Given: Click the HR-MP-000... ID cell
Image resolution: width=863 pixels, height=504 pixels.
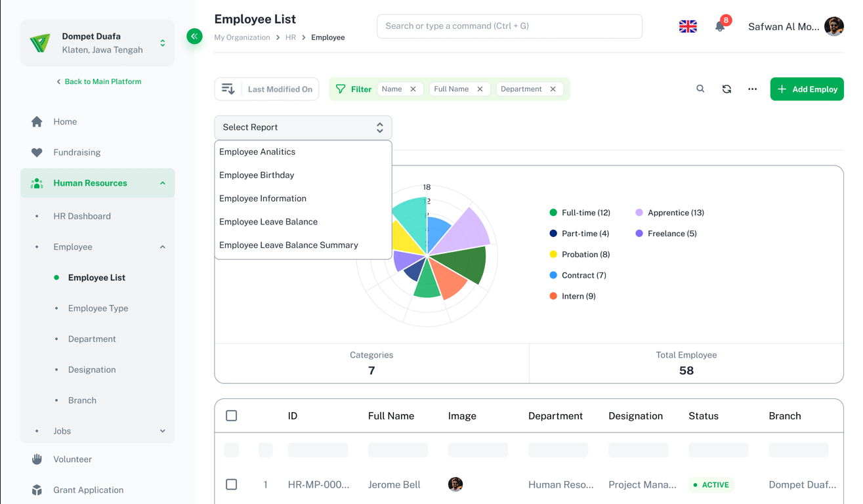Looking at the screenshot, I should click(x=318, y=485).
